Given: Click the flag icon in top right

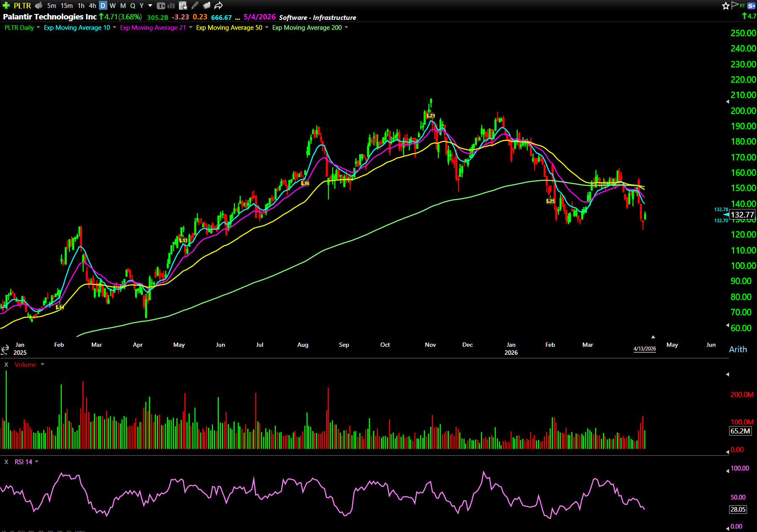Looking at the screenshot, I should point(735,5).
